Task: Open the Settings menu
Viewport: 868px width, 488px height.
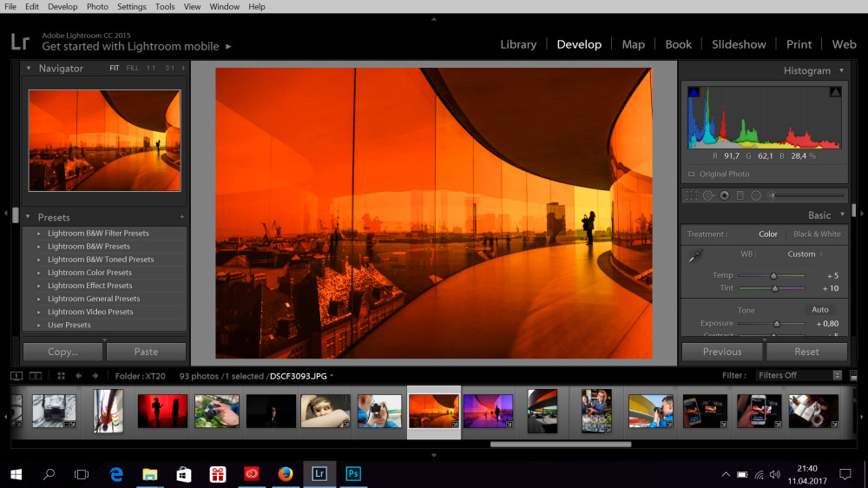Action: coord(132,7)
